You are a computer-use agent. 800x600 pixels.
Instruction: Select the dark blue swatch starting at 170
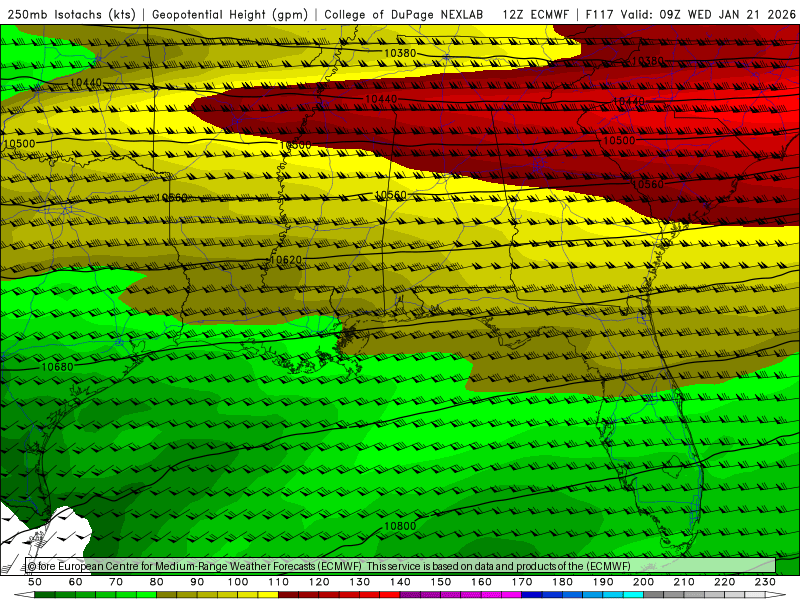532,595
